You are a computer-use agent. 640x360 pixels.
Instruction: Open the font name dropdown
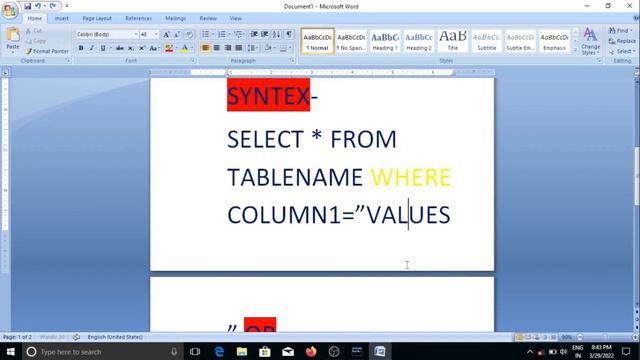136,35
